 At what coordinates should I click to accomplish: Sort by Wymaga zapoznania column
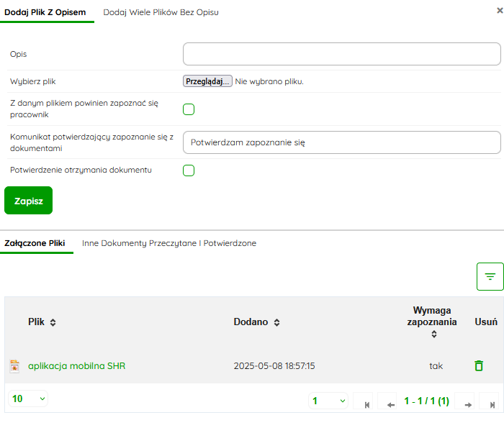[433, 334]
